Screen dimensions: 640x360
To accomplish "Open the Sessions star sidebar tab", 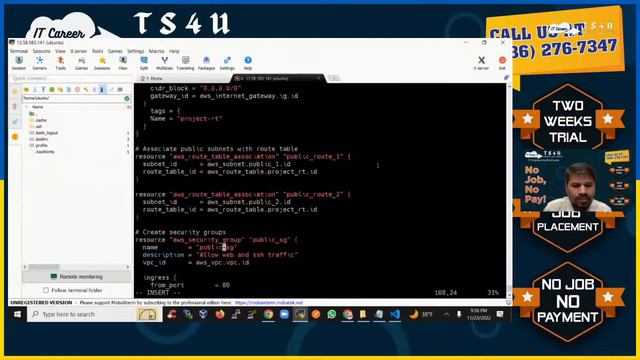I will (x=15, y=92).
